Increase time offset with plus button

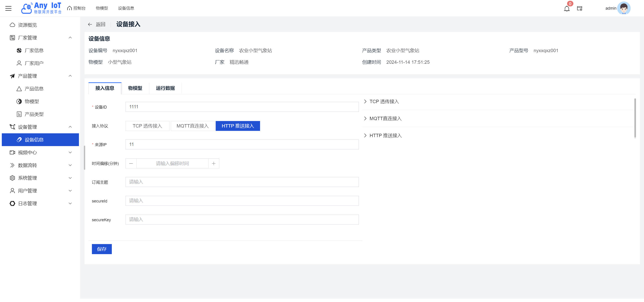[214, 164]
